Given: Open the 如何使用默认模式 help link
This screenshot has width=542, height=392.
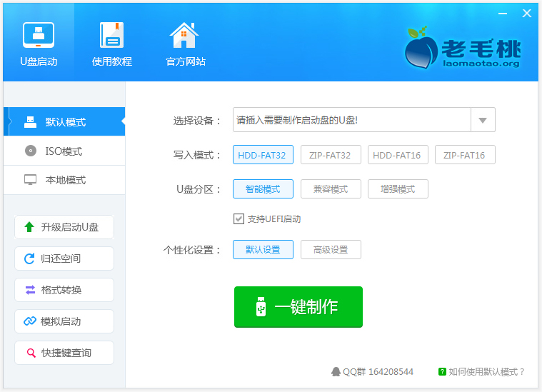Looking at the screenshot, I should (x=482, y=372).
